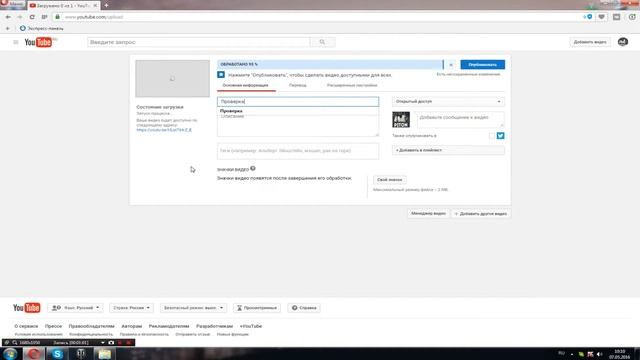The width and height of the screenshot is (640, 360).
Task: Open the Безопасный режим dropdown
Action: click(193, 307)
